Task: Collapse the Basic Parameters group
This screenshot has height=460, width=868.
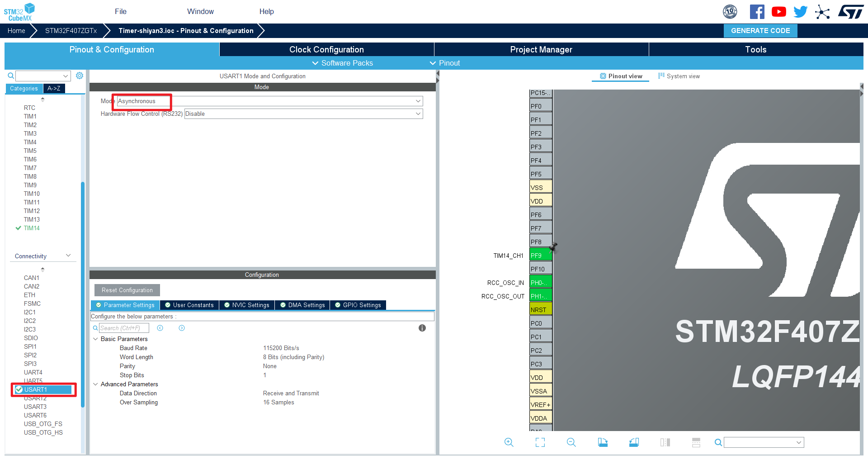Action: tap(95, 339)
